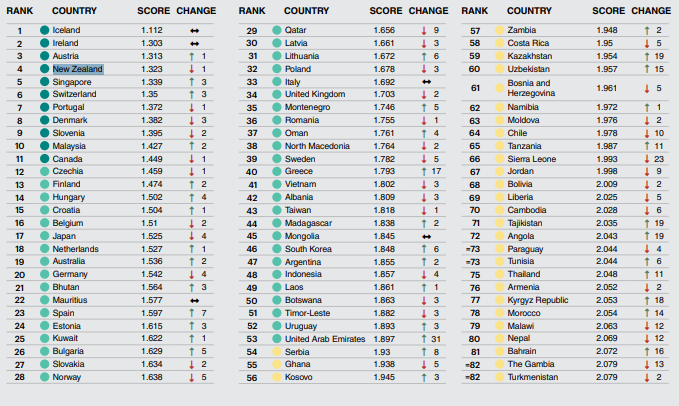The image size is (679, 406).
Task: Click the Tunisia country name
Action: 521,261
